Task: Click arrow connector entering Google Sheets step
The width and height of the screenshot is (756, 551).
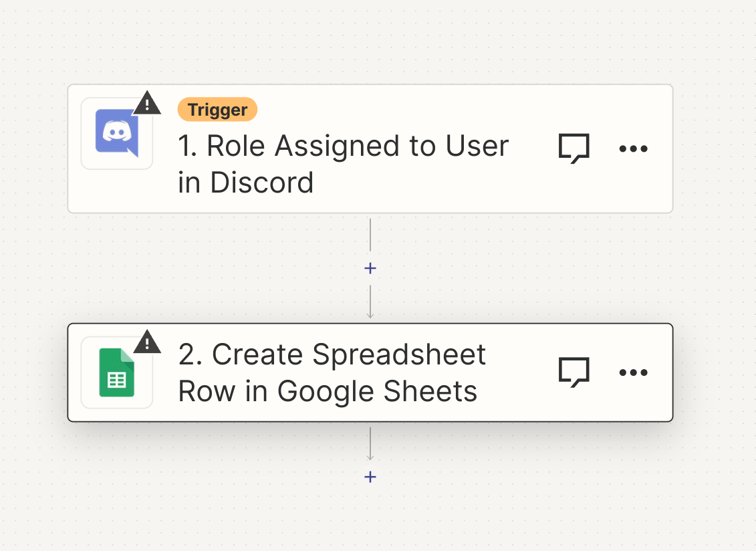Action: coord(370,304)
